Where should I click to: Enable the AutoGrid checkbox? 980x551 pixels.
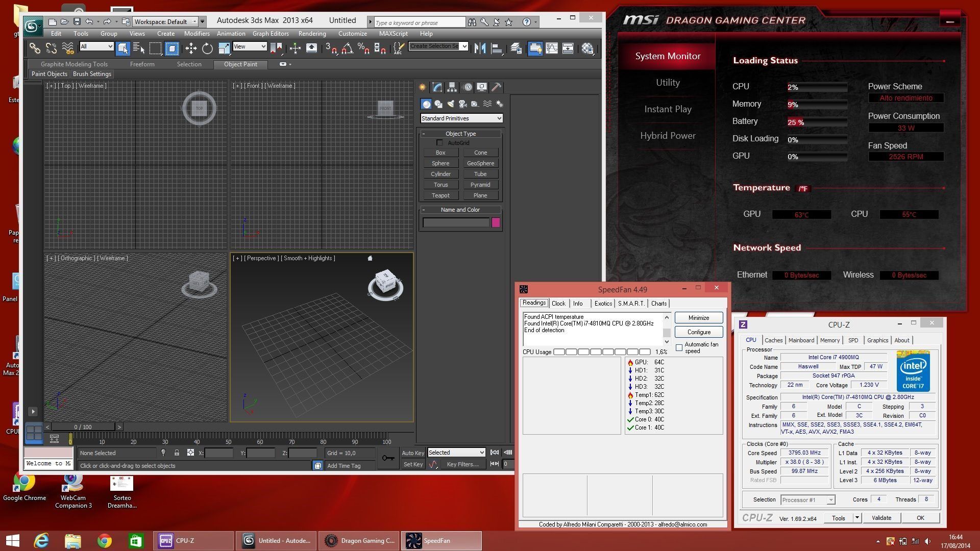click(440, 143)
